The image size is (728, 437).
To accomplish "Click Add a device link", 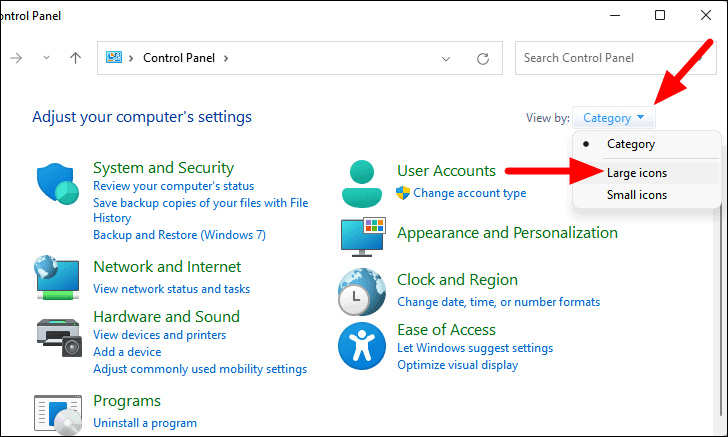I will [x=127, y=352].
